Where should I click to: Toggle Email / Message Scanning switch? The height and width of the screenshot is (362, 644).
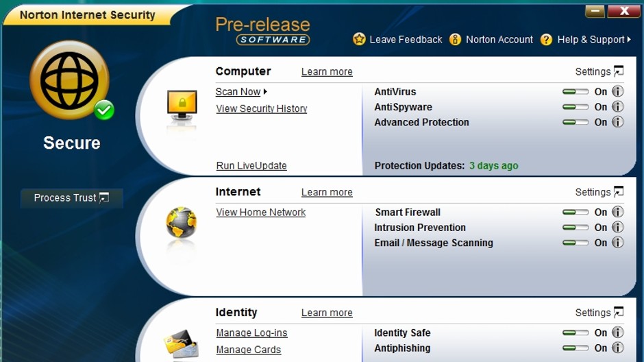(575, 243)
